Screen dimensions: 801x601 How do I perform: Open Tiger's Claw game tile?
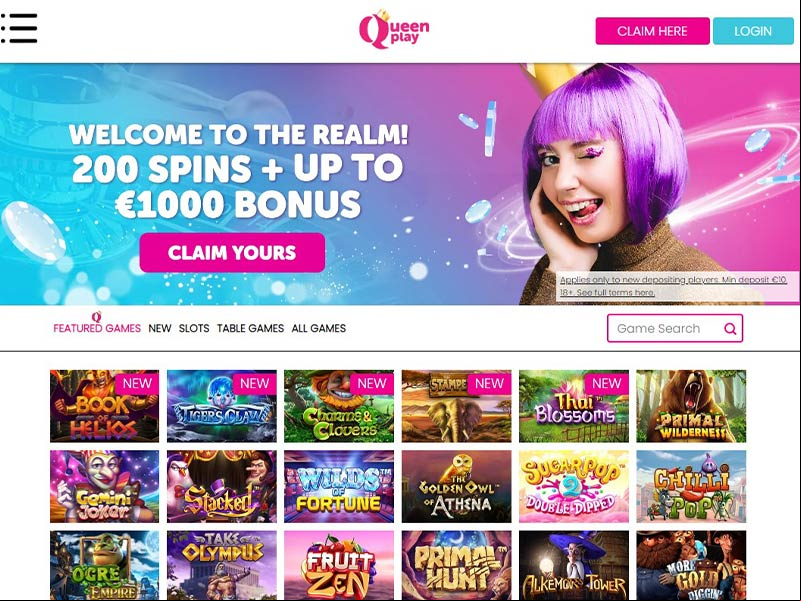click(222, 406)
